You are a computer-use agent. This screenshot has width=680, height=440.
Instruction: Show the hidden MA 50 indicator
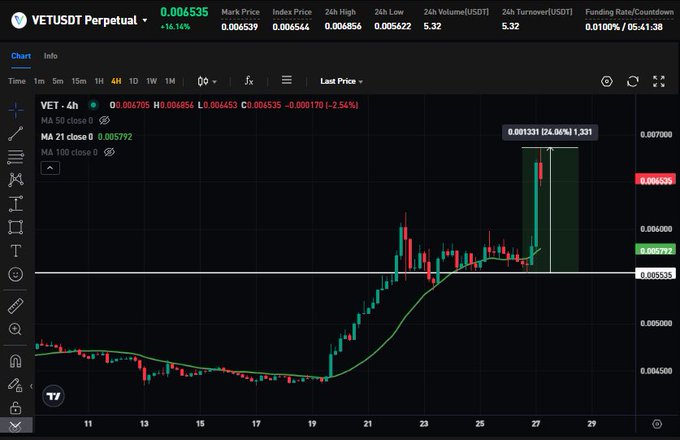coord(105,121)
